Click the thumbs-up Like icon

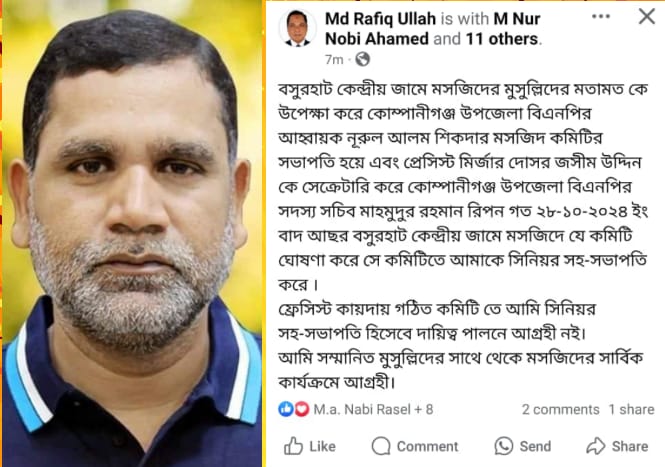point(293,446)
